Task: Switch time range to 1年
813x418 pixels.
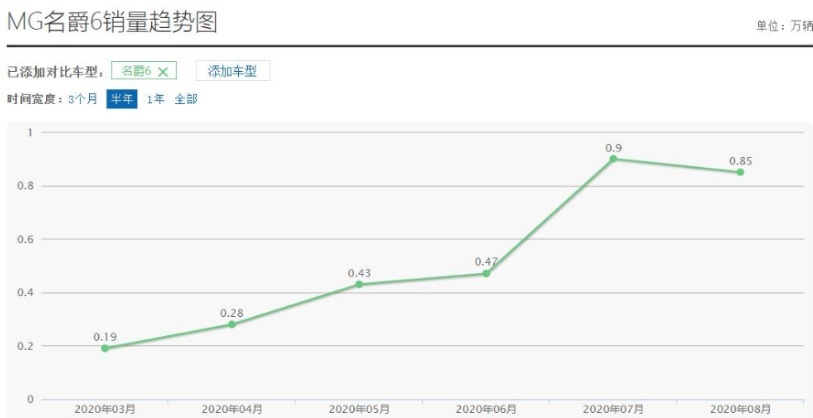Action: tap(156, 99)
